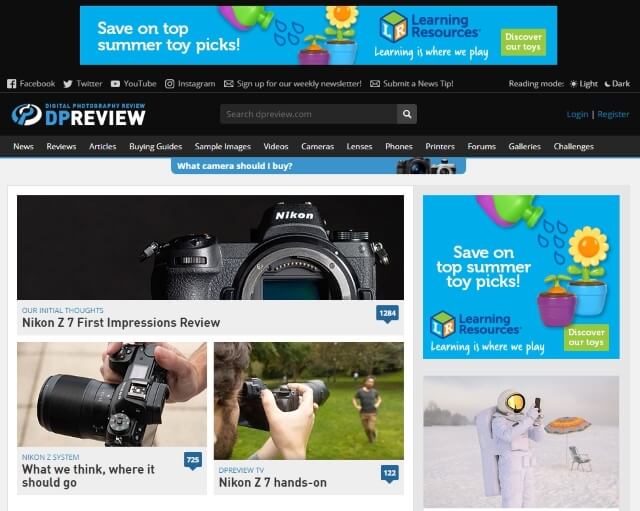Click the Instagram text link

[x=196, y=84]
